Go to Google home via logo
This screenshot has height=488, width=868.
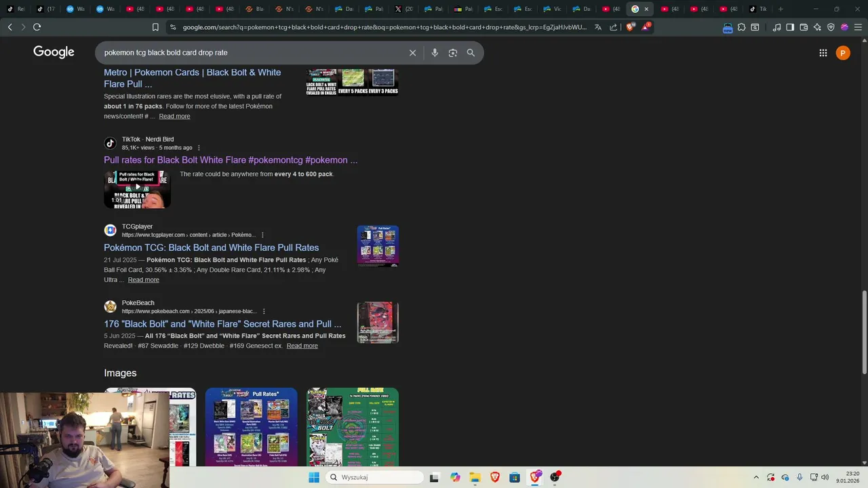[54, 52]
